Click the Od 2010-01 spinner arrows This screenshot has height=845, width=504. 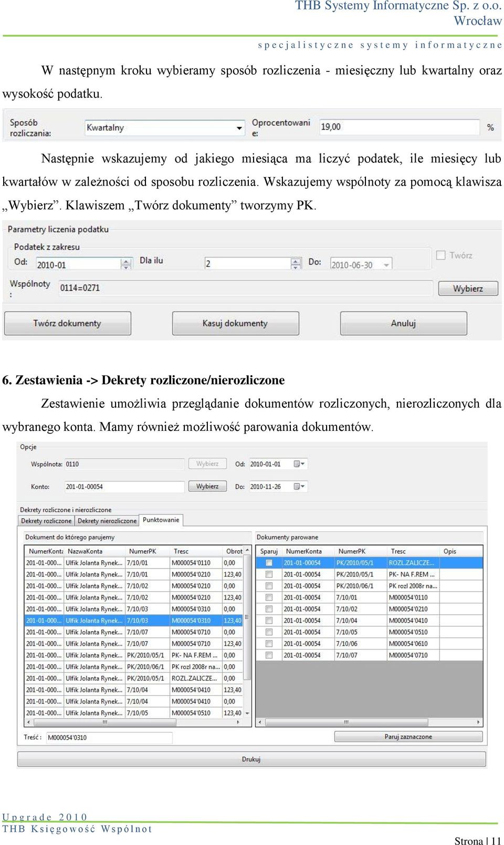pyautogui.click(x=126, y=265)
